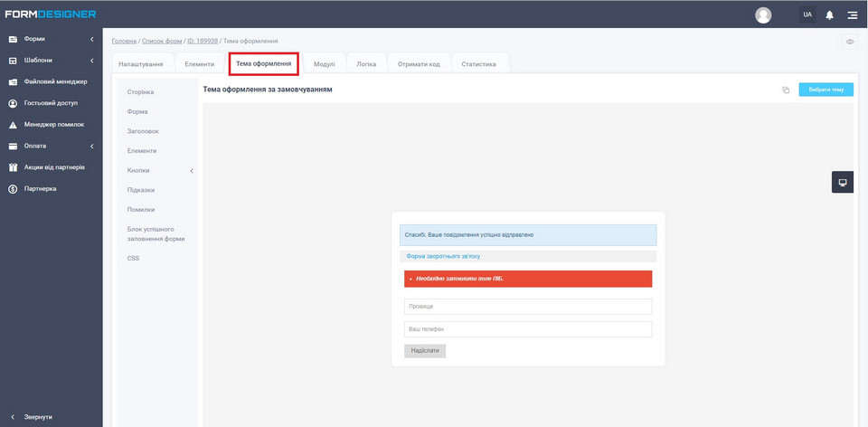The image size is (868, 427).
Task: Expand the Кнопки section chevron
Action: click(x=192, y=171)
